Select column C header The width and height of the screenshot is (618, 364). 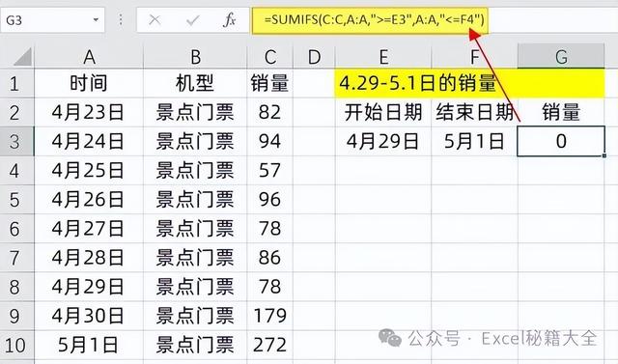pyautogui.click(x=270, y=57)
